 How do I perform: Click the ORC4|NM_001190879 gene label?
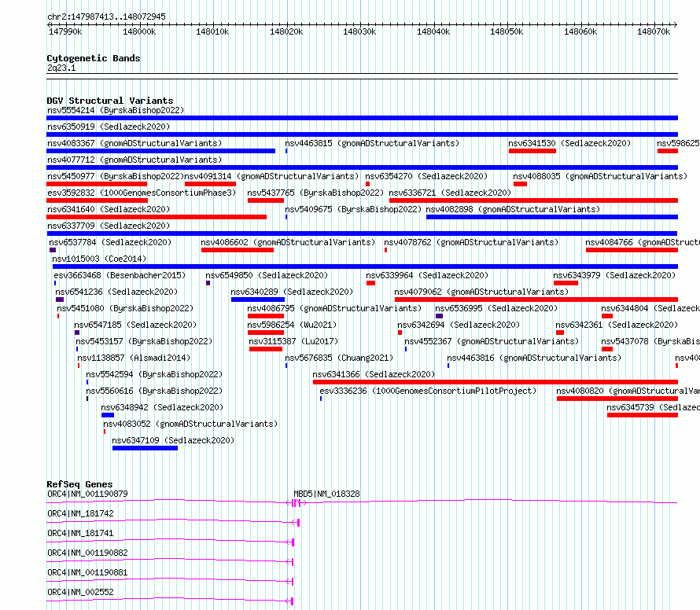[x=87, y=494]
